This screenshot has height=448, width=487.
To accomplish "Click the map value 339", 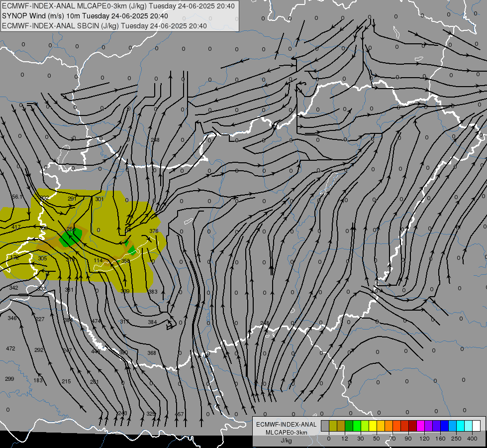I will pyautogui.click(x=125, y=291).
